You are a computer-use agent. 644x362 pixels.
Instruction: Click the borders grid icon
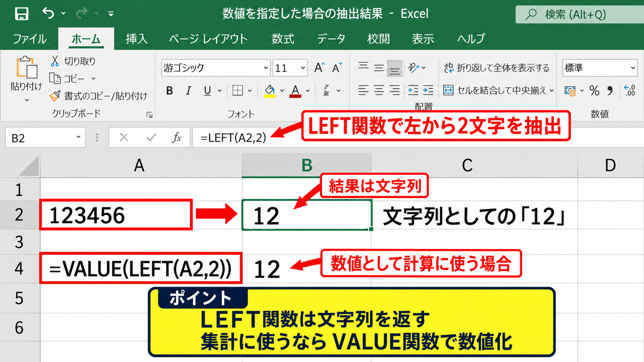[238, 90]
